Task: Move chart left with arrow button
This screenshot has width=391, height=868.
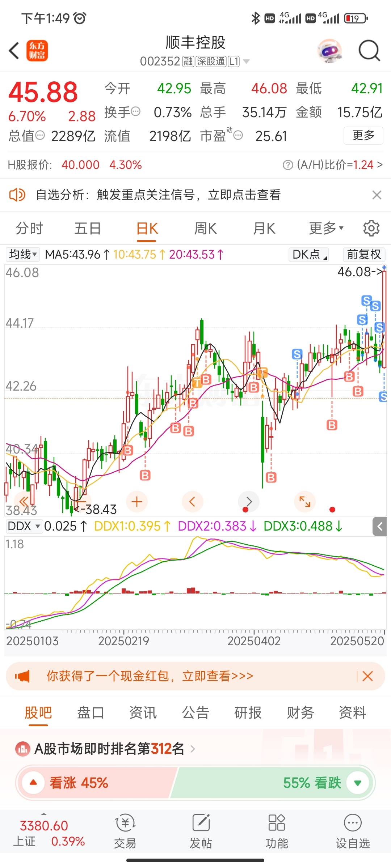Action: coord(193,502)
